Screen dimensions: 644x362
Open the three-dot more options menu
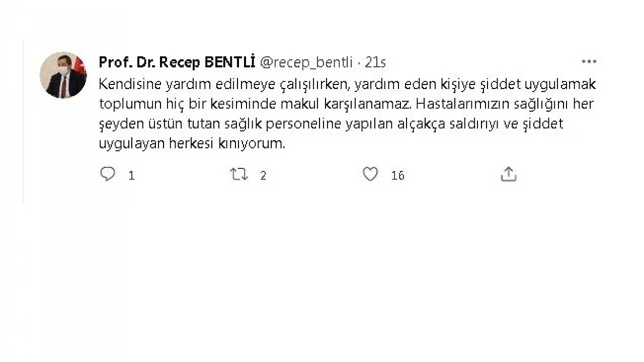(x=589, y=62)
